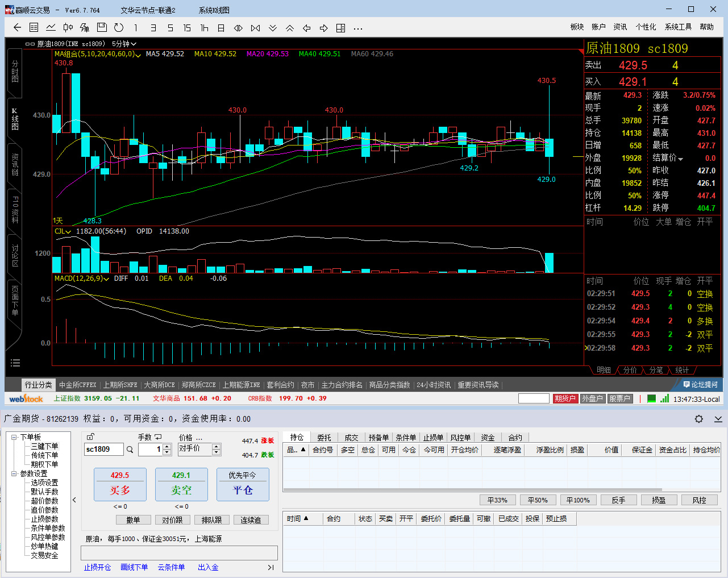Screen dimensions: 728x578
Task: Click the empty input box beside 股票户
Action: click(534, 398)
